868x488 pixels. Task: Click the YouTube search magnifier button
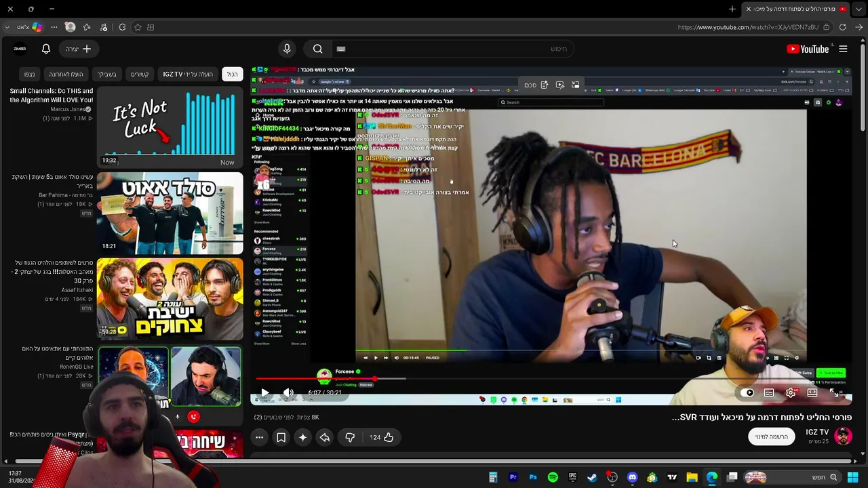click(317, 49)
